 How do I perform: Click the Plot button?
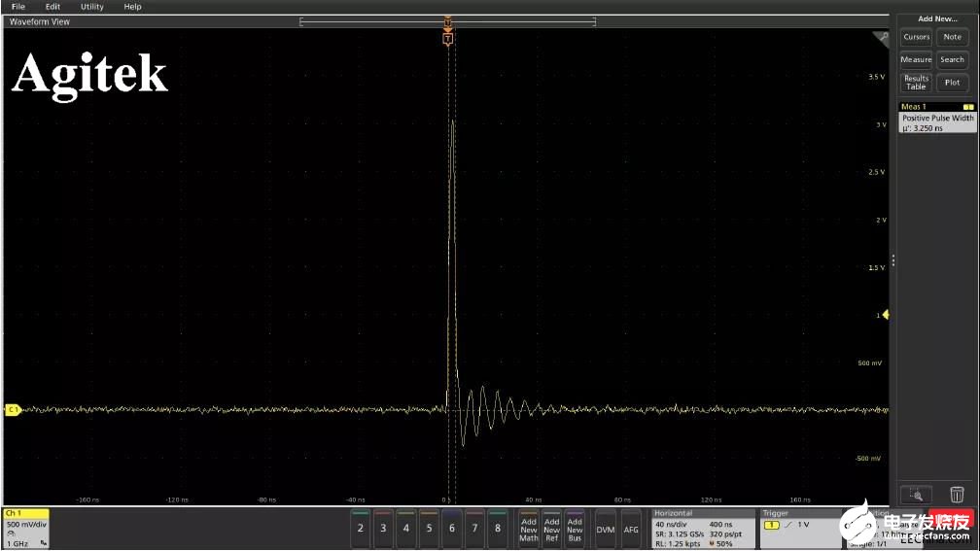[x=952, y=83]
